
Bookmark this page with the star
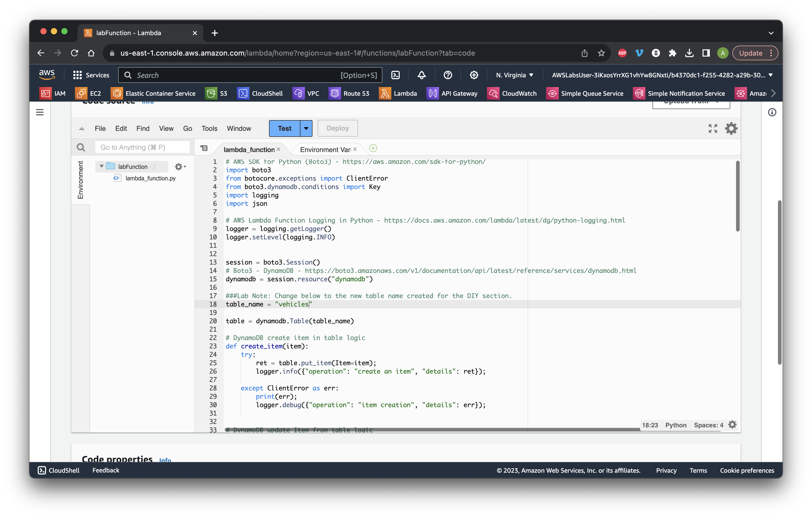(601, 53)
